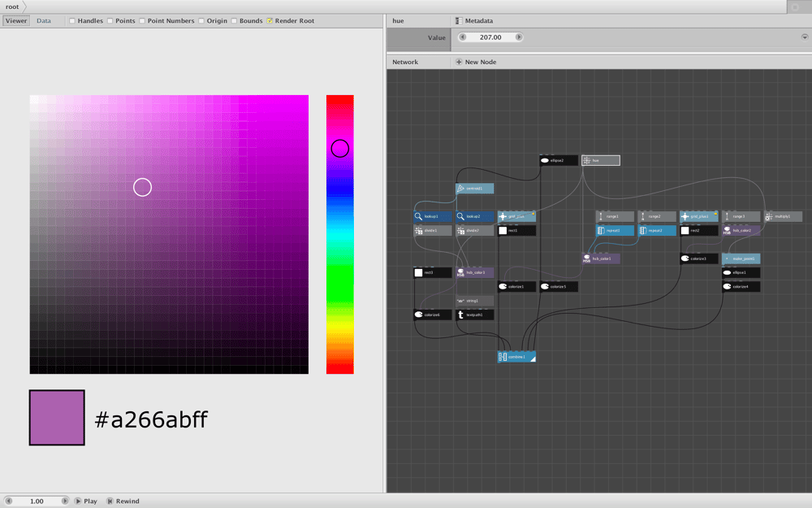Select the ellipse1 node
Viewport: 812px width, 508px height.
tap(741, 272)
